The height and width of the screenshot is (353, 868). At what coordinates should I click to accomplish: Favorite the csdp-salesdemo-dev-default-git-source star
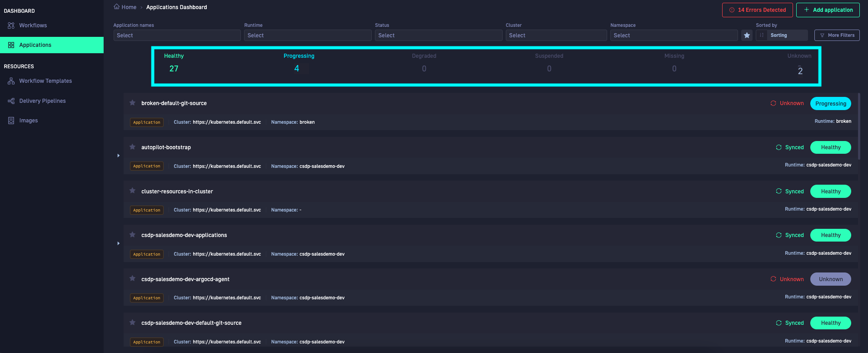(132, 323)
